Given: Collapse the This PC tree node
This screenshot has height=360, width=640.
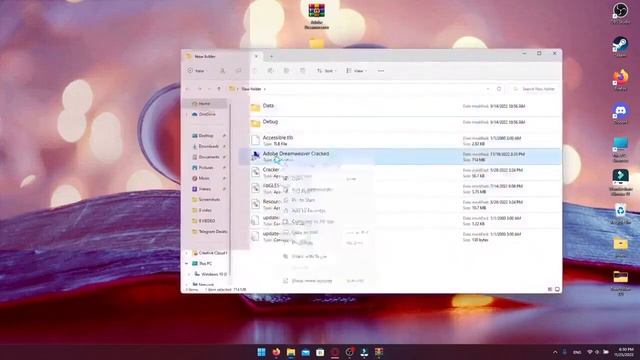Looking at the screenshot, I should click(x=187, y=264).
